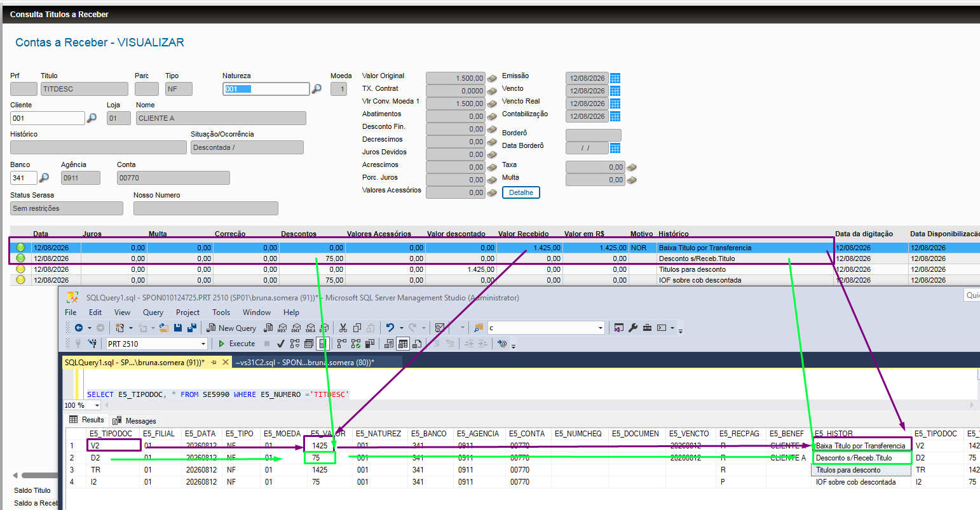Select the 'IOF sobre cob descontada' row in Protheus grid
980x510 pixels.
pos(494,280)
